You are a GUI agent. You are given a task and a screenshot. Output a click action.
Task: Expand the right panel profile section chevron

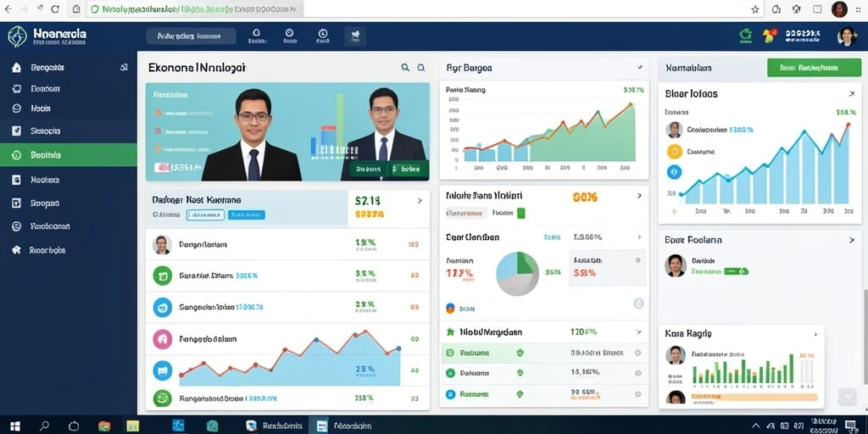pyautogui.click(x=852, y=240)
